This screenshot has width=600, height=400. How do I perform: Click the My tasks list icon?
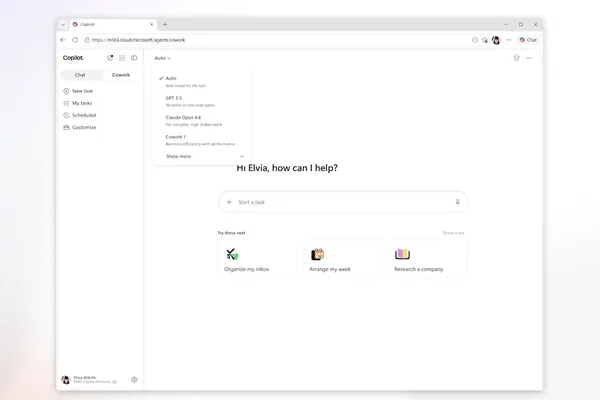tap(66, 103)
